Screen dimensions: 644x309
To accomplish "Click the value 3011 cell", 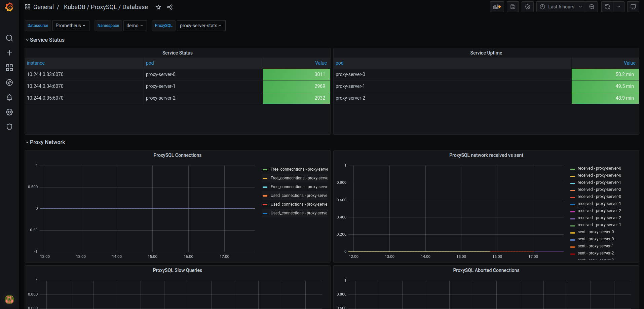I will point(297,74).
